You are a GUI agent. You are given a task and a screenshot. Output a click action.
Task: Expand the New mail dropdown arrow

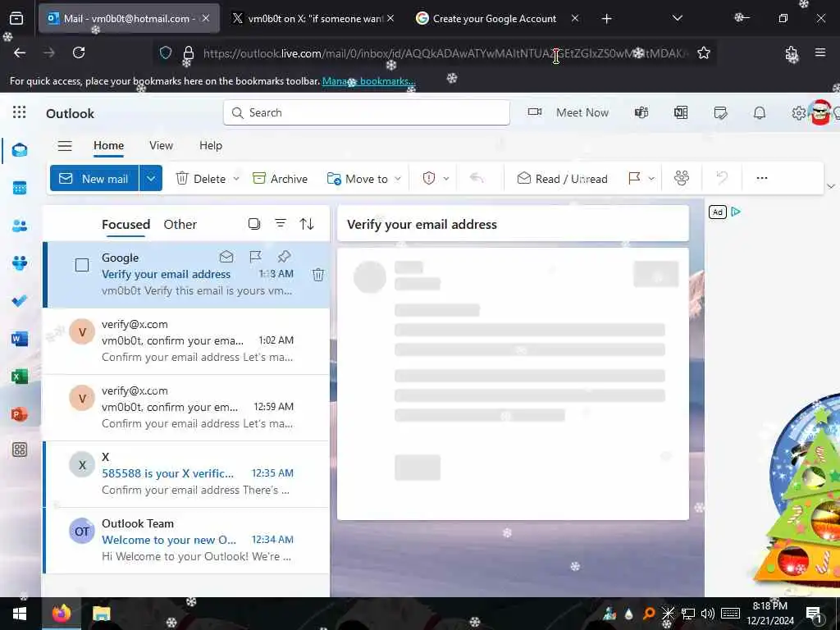pyautogui.click(x=151, y=178)
